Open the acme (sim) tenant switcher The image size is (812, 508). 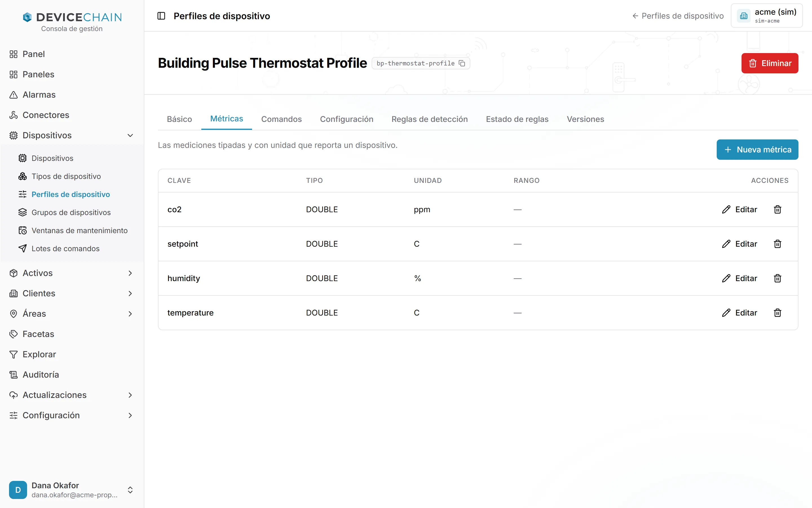[766, 16]
